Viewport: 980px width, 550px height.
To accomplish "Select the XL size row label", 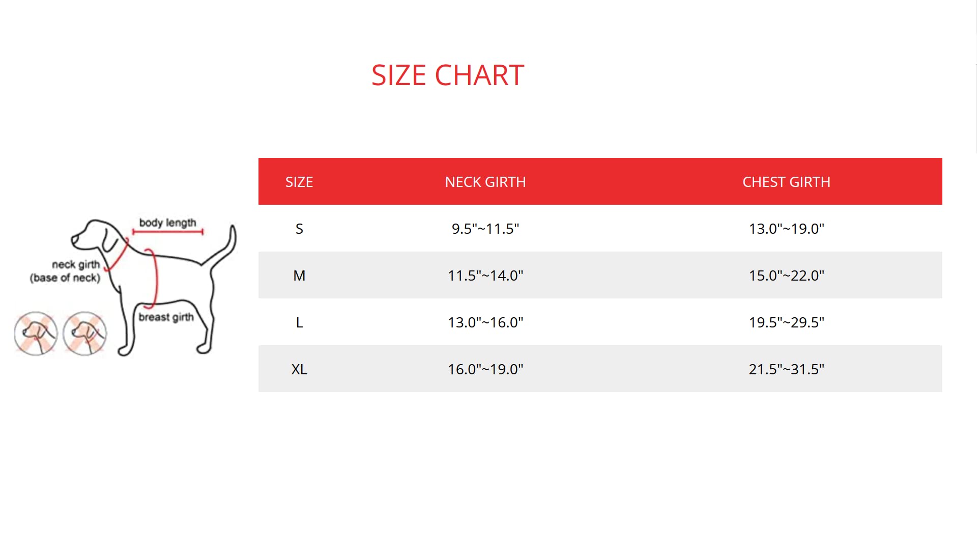I will [x=299, y=369].
